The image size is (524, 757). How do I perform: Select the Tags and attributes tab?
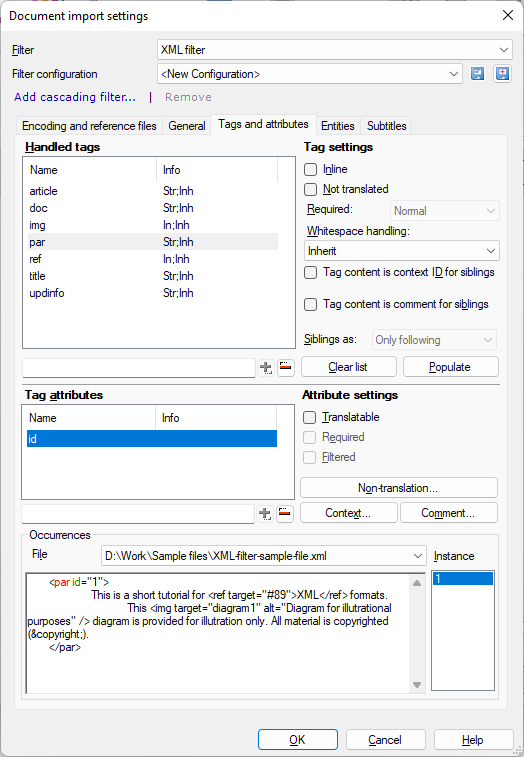pos(263,125)
